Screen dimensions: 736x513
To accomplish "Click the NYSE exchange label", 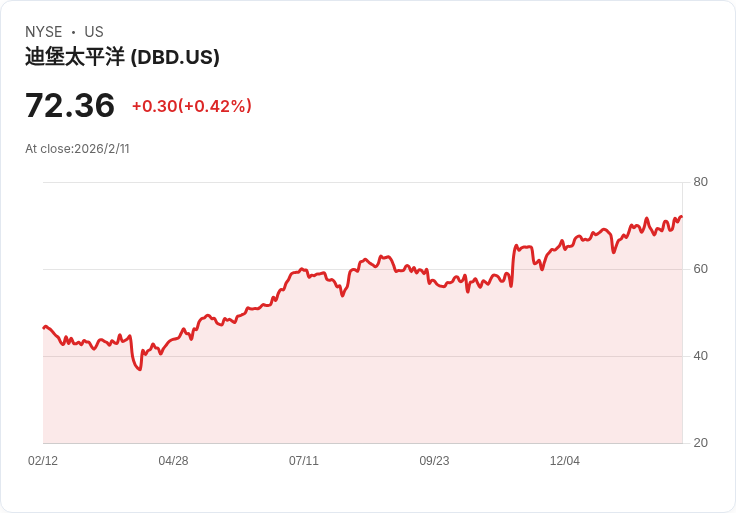I will tap(44, 32).
